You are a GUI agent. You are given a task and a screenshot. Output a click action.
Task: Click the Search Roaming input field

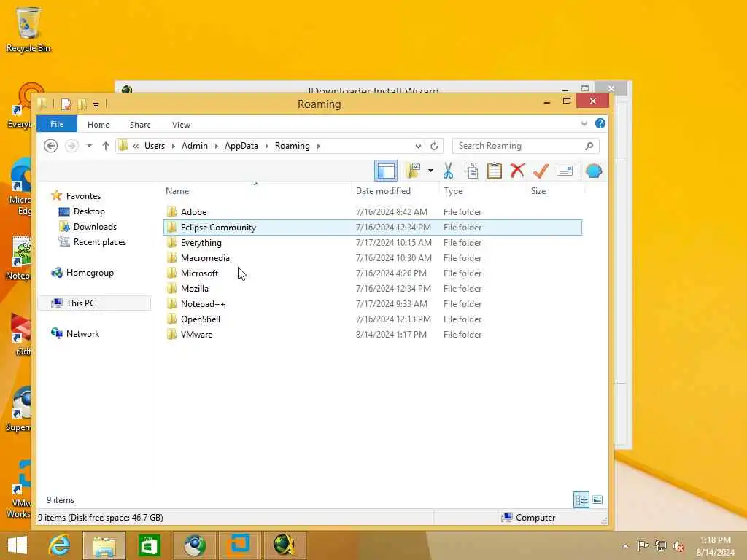click(x=519, y=146)
